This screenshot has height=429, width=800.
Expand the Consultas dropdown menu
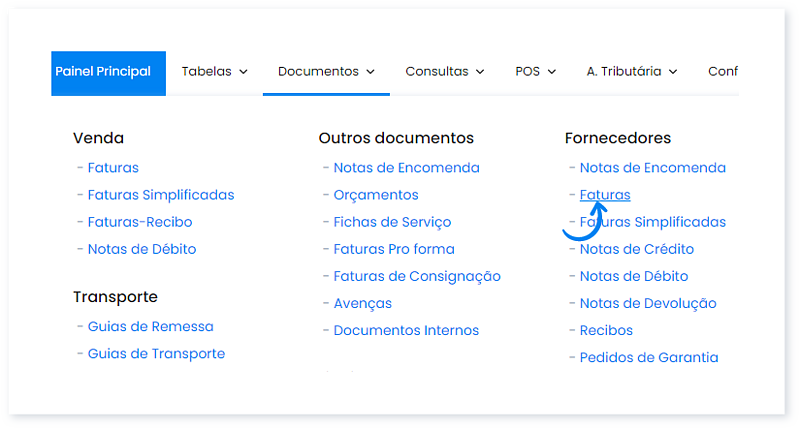click(444, 72)
